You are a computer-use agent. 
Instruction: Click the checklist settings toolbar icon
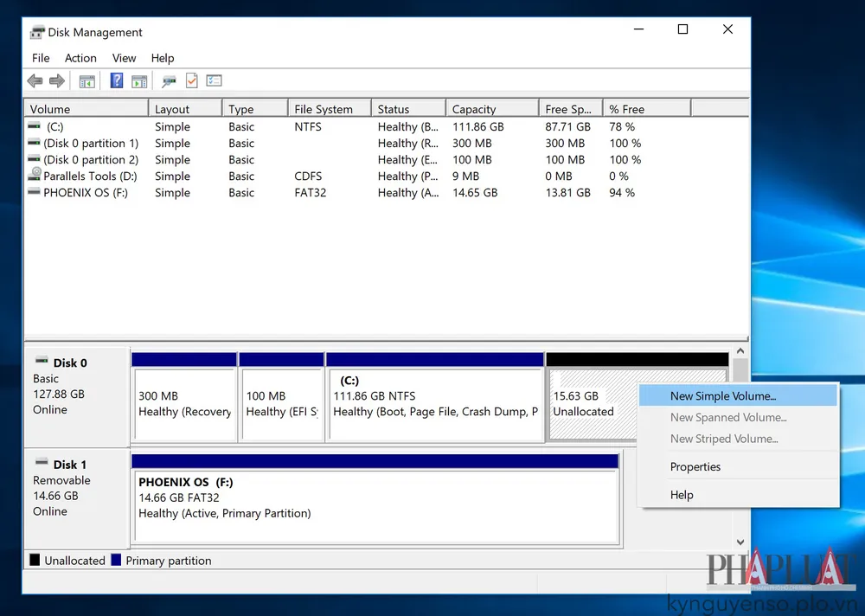click(214, 81)
